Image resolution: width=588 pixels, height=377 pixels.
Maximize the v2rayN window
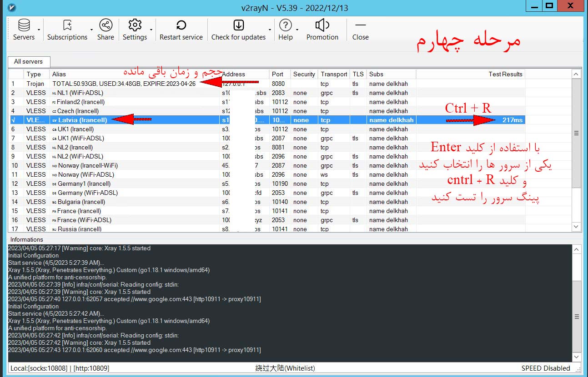coord(550,5)
